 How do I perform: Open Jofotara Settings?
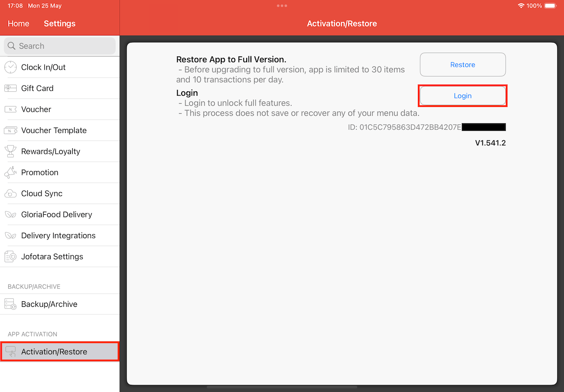pos(60,257)
